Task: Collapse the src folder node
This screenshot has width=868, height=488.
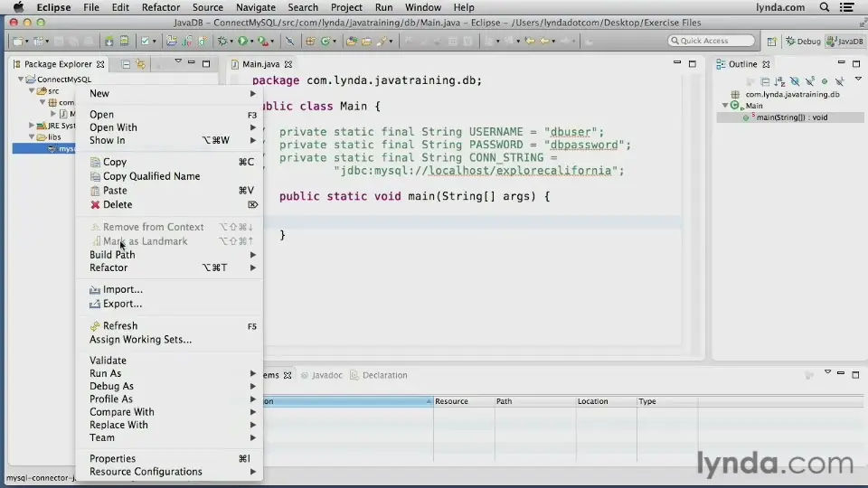Action: coord(32,90)
